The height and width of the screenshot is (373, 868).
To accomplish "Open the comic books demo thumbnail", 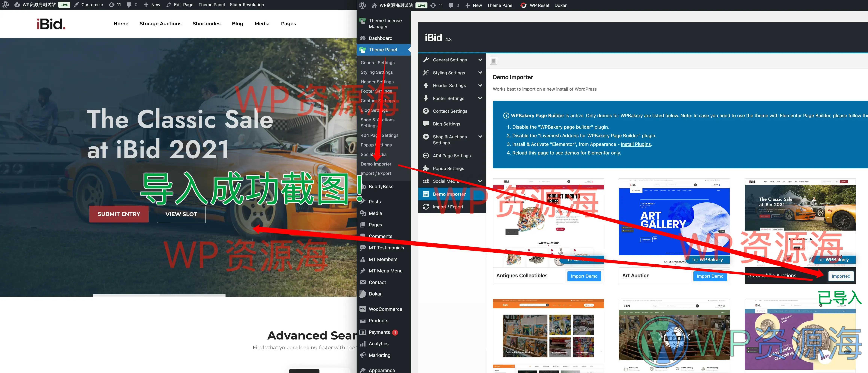I will pos(548,336).
